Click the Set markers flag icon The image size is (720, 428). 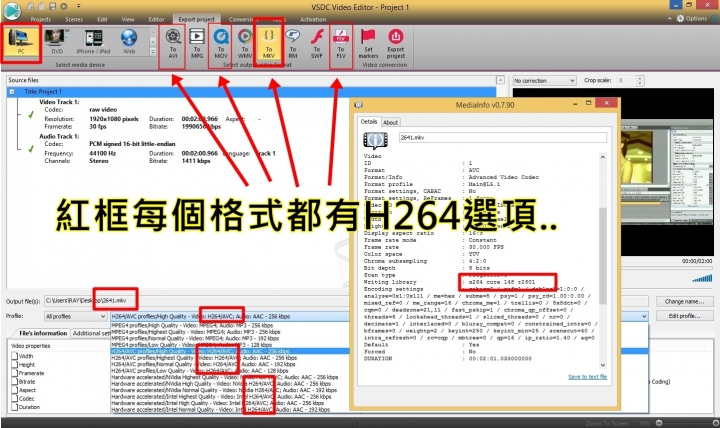(368, 44)
